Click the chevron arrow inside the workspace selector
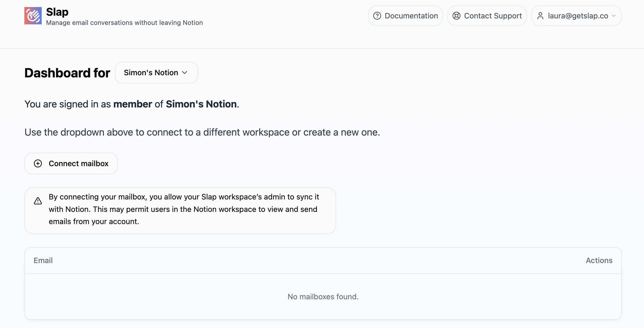The image size is (644, 328). tap(185, 73)
